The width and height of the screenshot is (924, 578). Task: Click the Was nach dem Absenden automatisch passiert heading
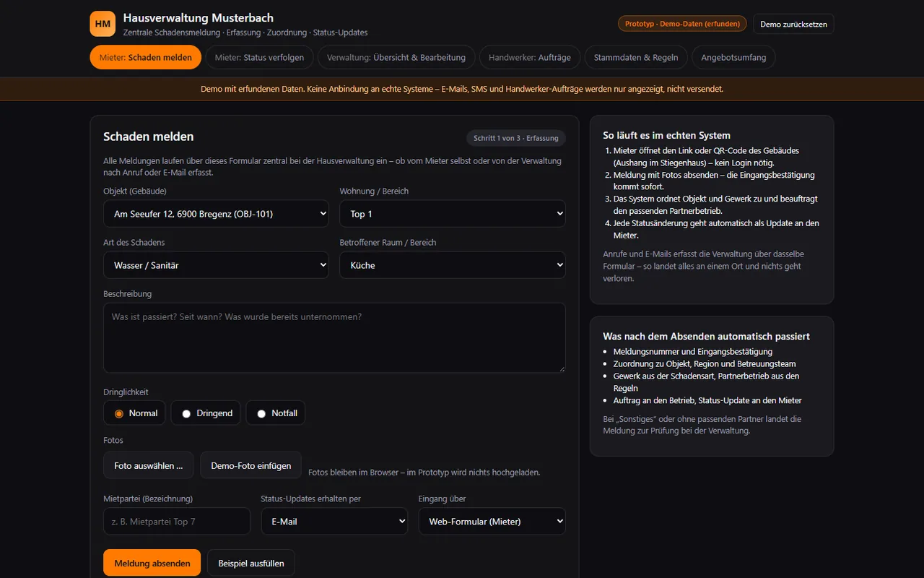(x=707, y=336)
